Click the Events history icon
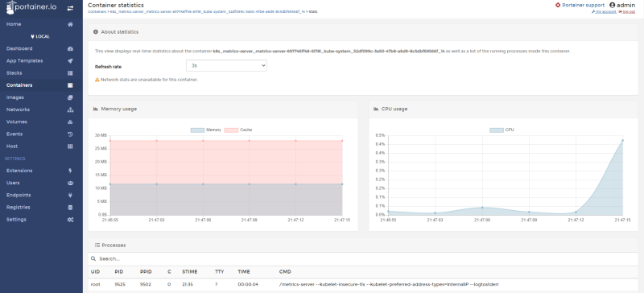Viewport: 644px width, 293px height. coord(70,134)
